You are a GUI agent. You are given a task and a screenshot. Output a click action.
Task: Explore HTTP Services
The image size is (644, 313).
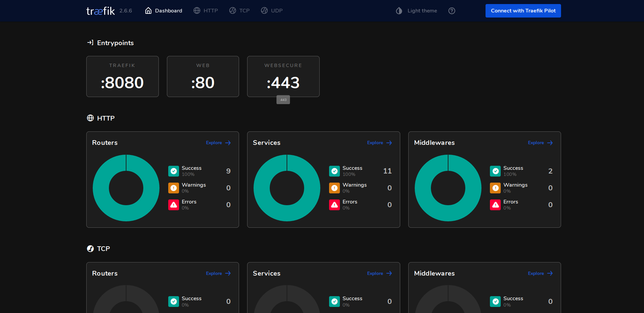pos(380,143)
